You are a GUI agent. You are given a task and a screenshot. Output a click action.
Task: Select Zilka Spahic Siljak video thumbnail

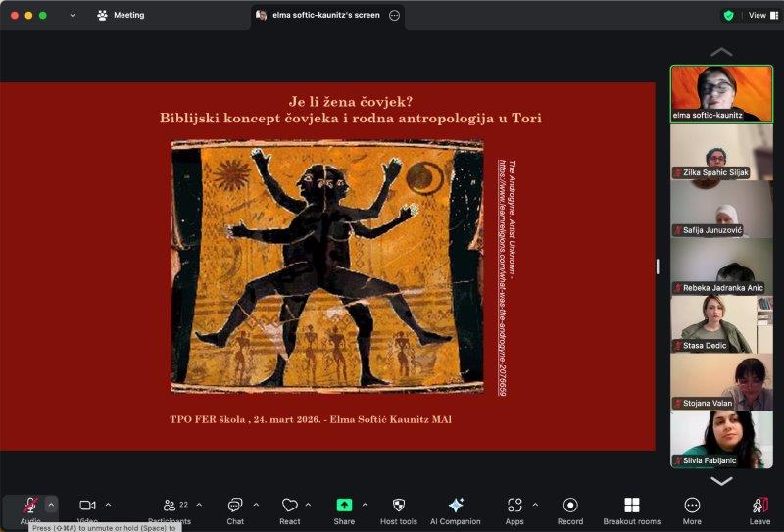721,152
